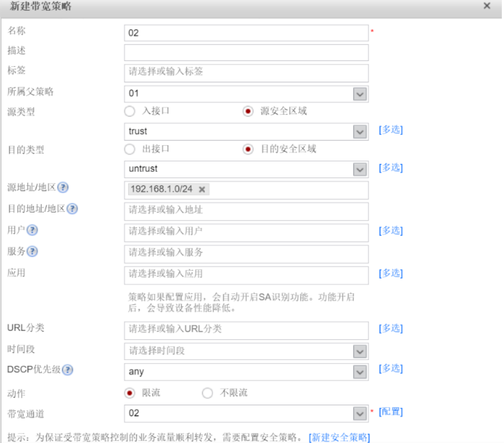Click help icon next to 源地址/地区
The width and height of the screenshot is (504, 443).
(63, 187)
